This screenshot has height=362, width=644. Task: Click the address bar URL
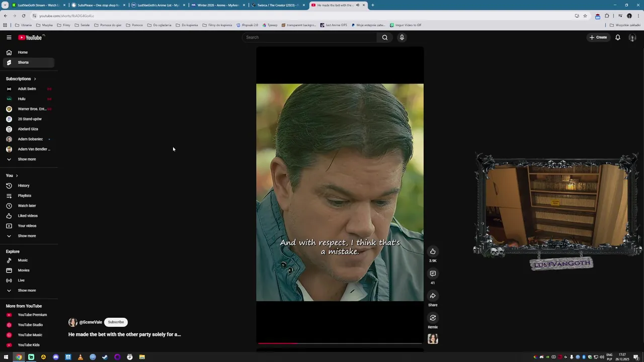(x=67, y=16)
